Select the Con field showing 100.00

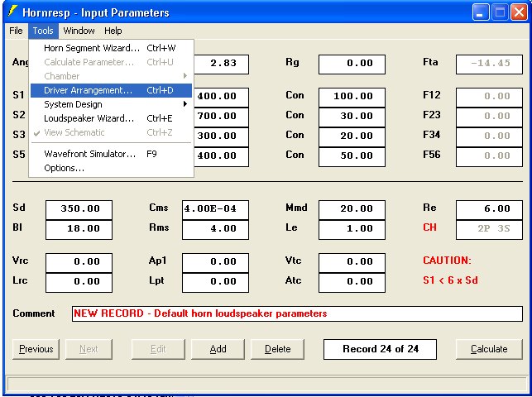352,98
